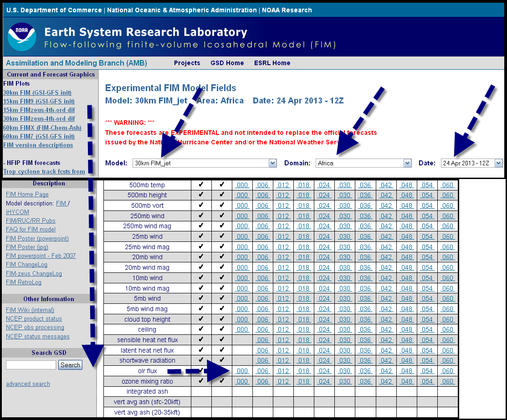The width and height of the screenshot is (507, 420).
Task: Open the FIM Poster (jpg) link
Action: click(27, 247)
